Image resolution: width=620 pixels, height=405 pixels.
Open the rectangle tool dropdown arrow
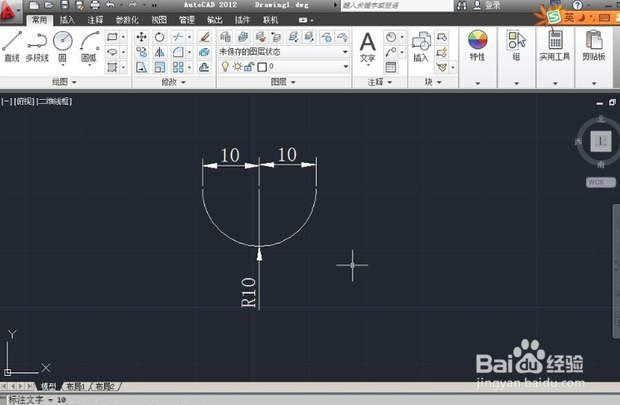[123, 37]
